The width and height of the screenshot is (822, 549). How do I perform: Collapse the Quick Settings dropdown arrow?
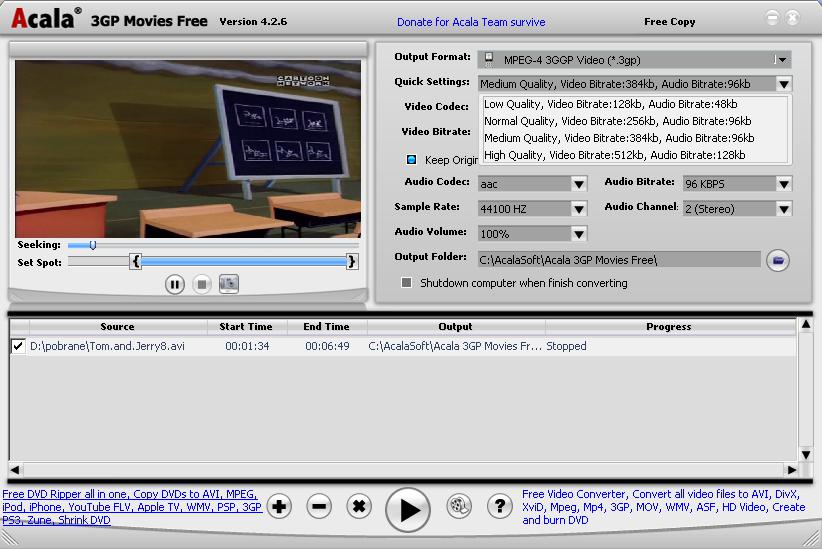784,84
